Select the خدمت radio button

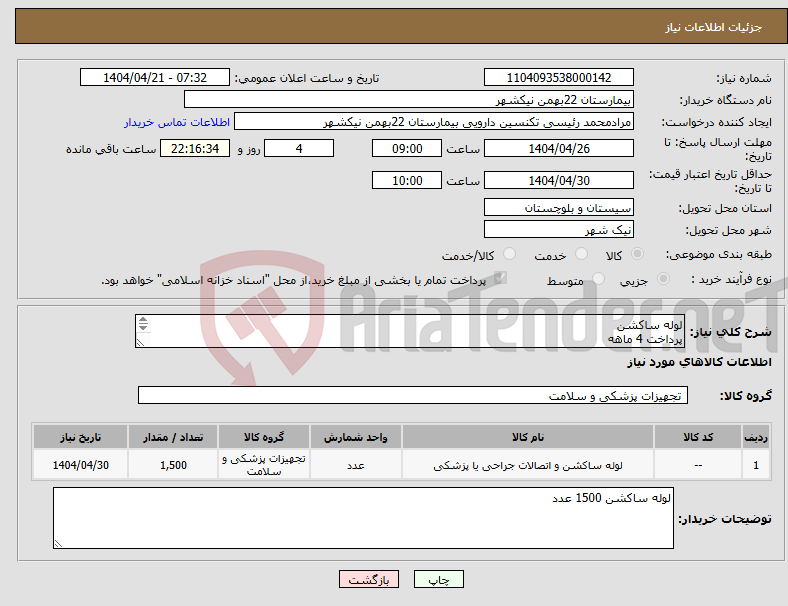pyautogui.click(x=581, y=254)
